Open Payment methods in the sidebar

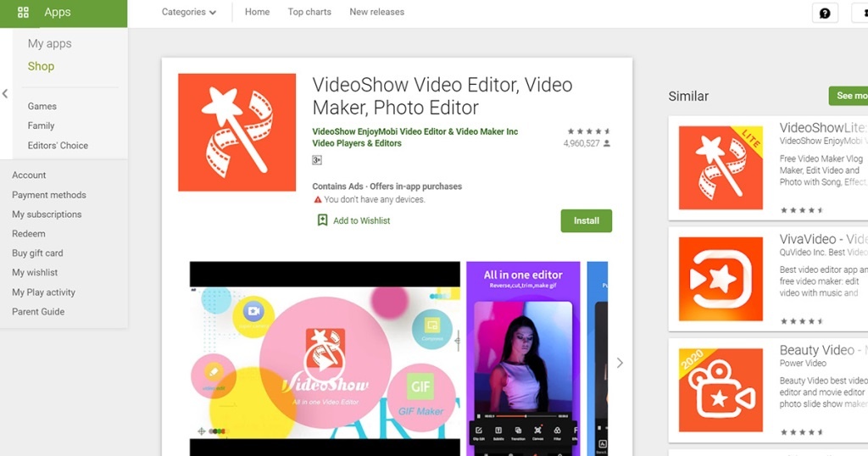click(49, 195)
